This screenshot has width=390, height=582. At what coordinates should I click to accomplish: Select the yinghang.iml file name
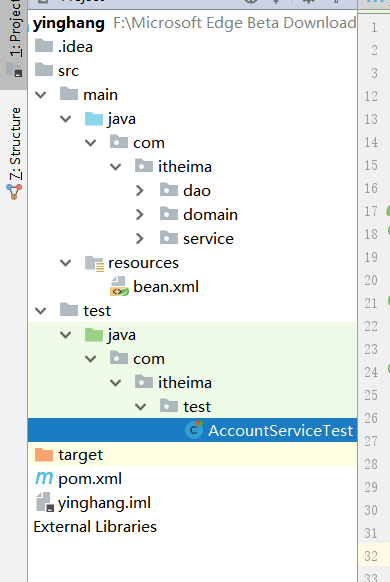[104, 503]
